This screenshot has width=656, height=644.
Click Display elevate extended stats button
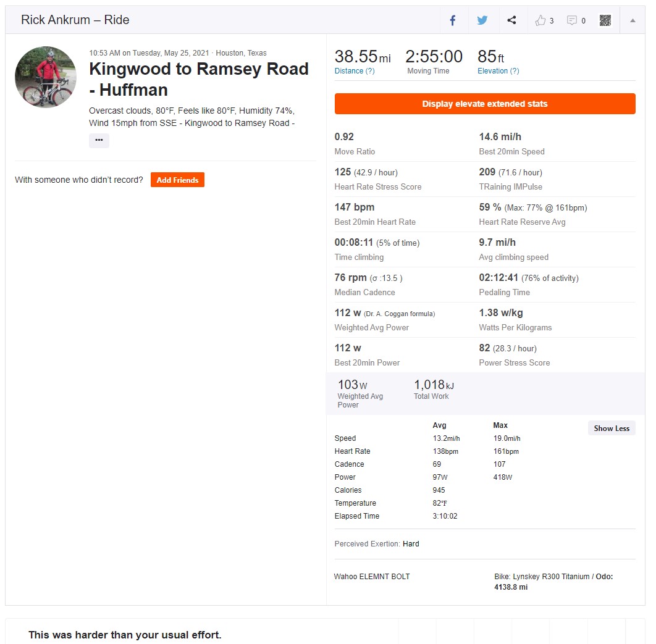[x=485, y=104]
